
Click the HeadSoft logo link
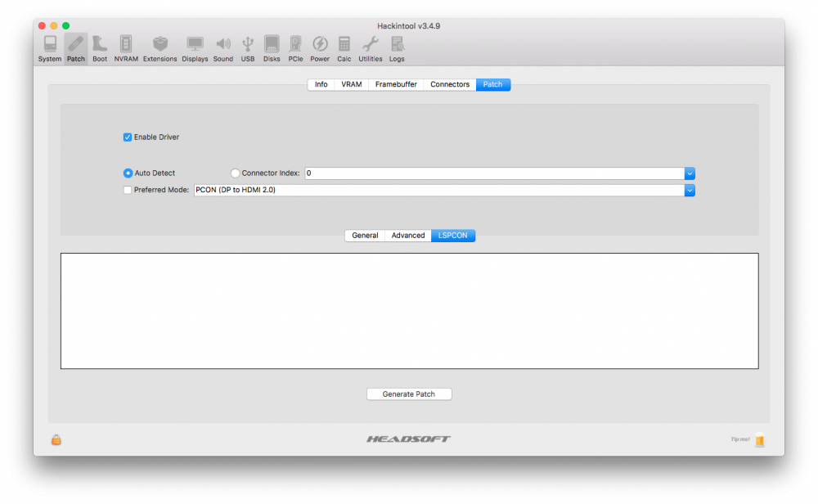[408, 439]
